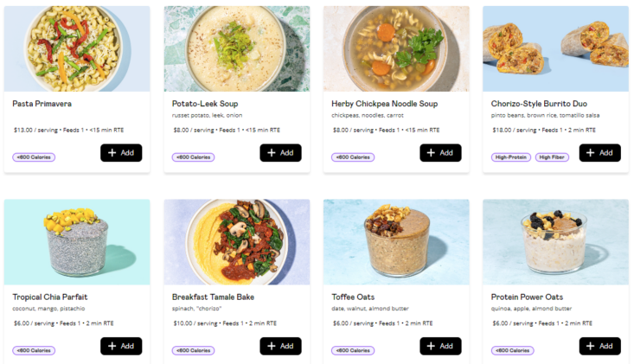Open the Protein Power Oats title link
The width and height of the screenshot is (634, 364).
tap(527, 297)
